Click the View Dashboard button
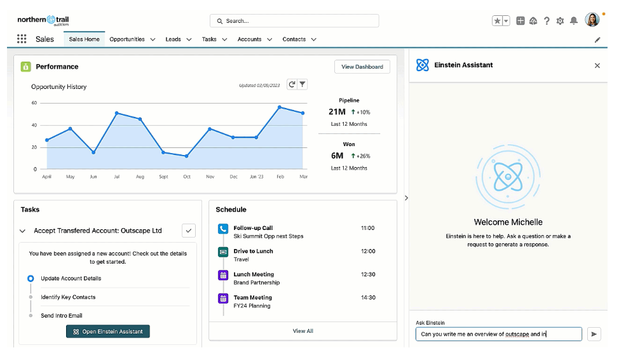 [x=362, y=67]
